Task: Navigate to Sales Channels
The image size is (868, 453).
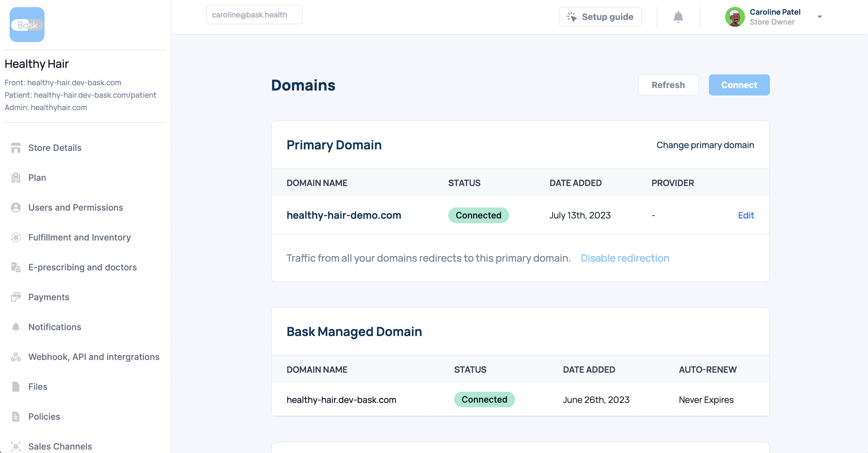Action: point(60,446)
